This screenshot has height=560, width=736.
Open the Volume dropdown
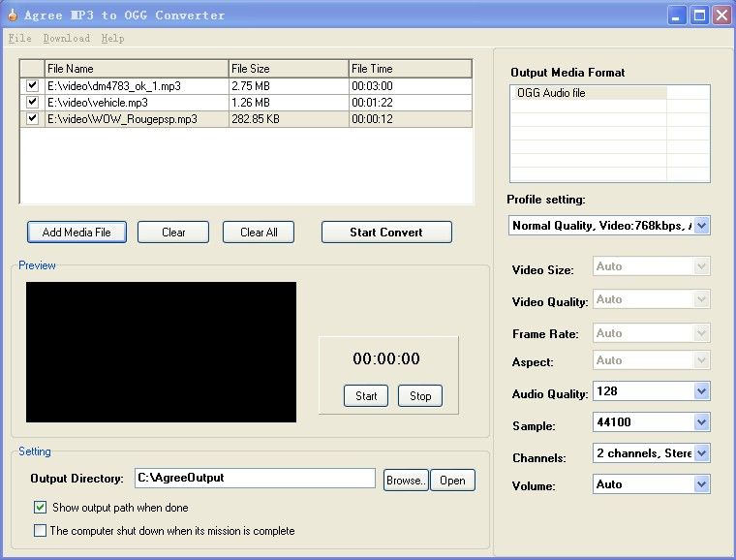pos(702,484)
